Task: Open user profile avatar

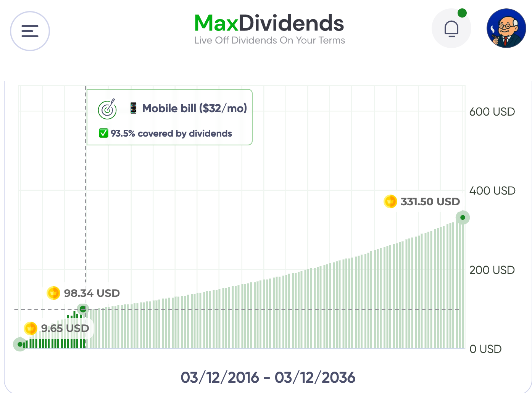Action: coord(506,28)
